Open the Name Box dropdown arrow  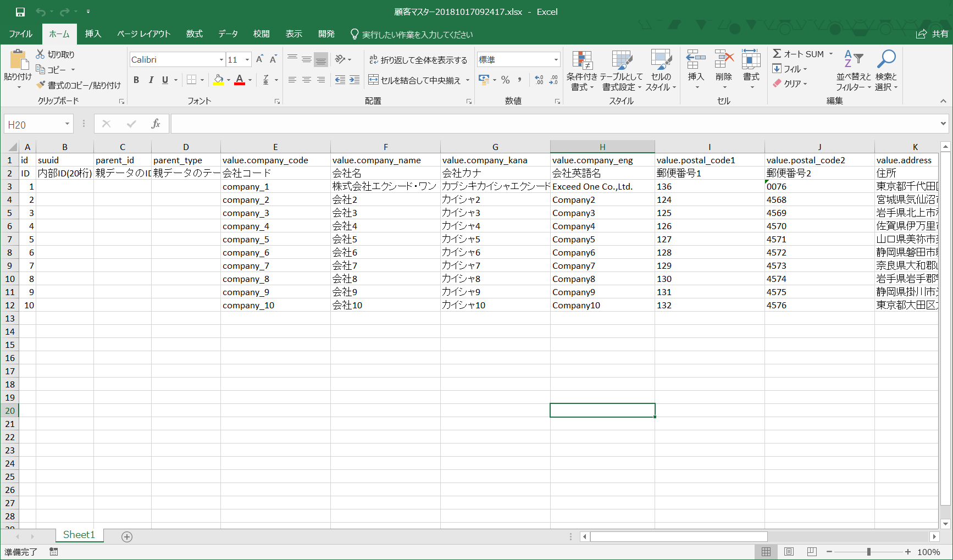click(x=67, y=124)
